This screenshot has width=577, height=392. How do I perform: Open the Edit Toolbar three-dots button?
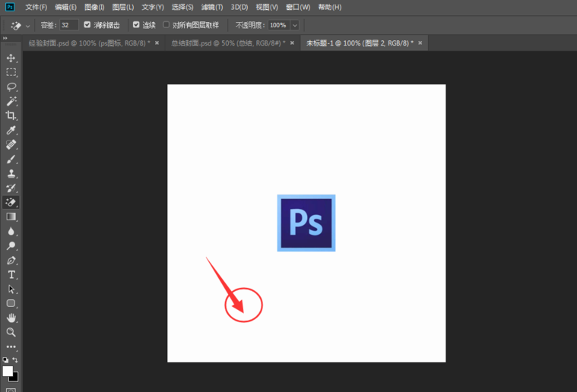(11, 346)
